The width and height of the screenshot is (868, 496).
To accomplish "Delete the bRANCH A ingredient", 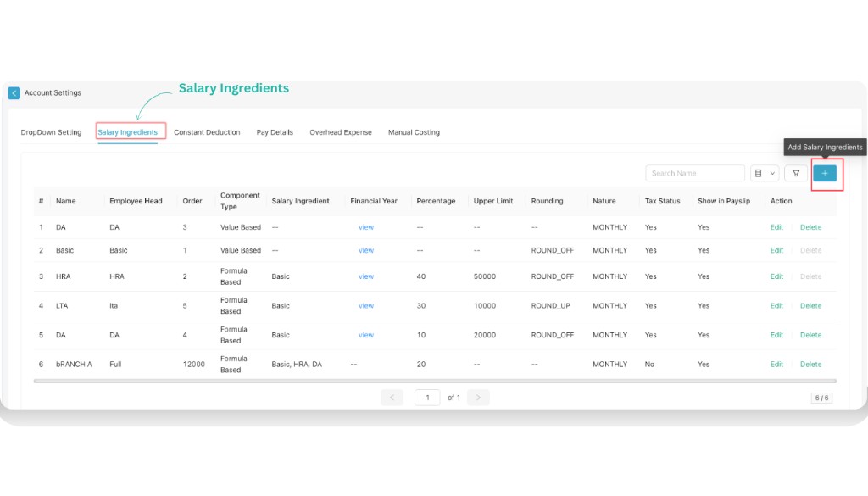I will [810, 364].
